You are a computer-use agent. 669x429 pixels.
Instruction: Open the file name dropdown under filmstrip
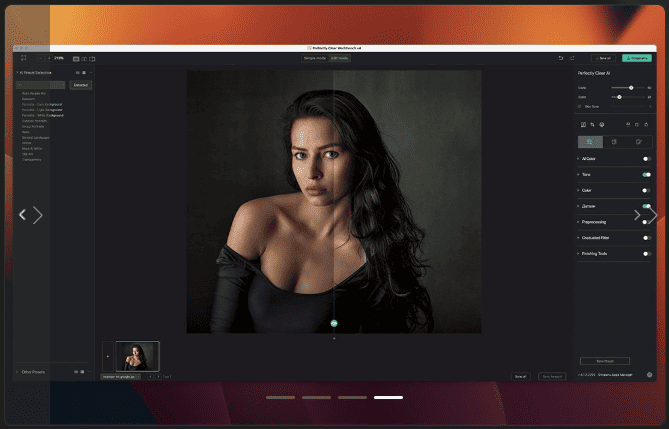pyautogui.click(x=121, y=377)
